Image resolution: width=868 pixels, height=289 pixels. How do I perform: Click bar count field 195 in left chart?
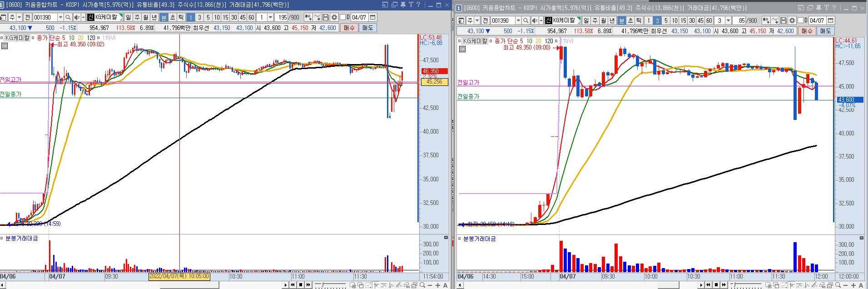click(x=281, y=17)
